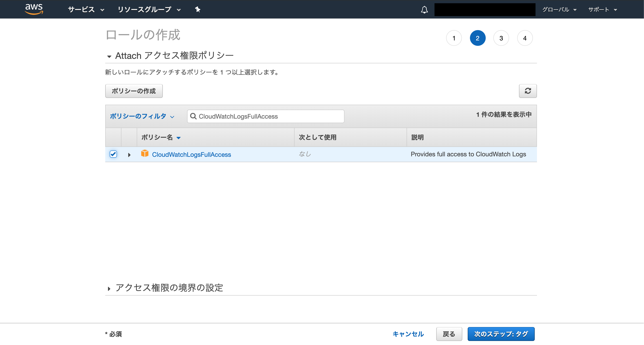The width and height of the screenshot is (644, 345).
Task: Select wizard step 2 indicator
Action: tap(478, 38)
